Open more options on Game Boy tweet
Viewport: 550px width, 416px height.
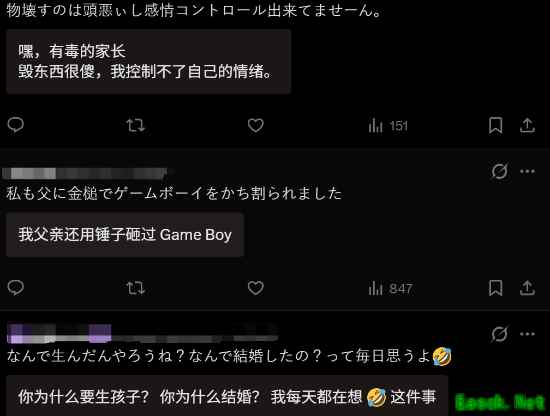[527, 171]
